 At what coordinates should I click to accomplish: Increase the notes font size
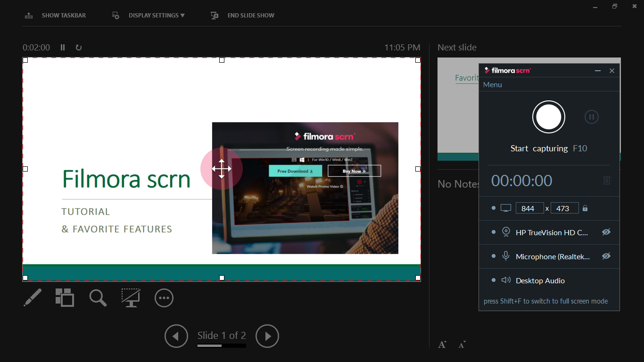coord(442,344)
